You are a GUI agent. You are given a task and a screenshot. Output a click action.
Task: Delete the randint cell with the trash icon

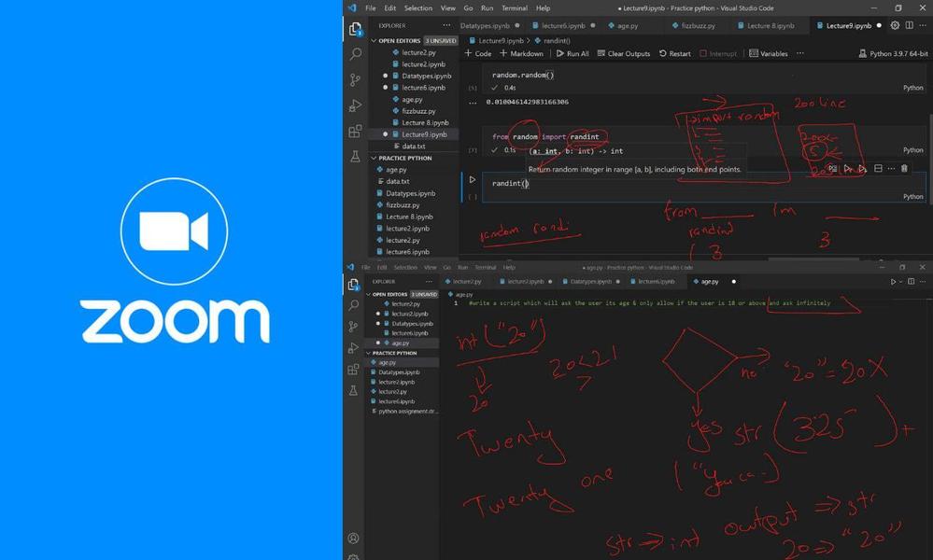point(904,168)
